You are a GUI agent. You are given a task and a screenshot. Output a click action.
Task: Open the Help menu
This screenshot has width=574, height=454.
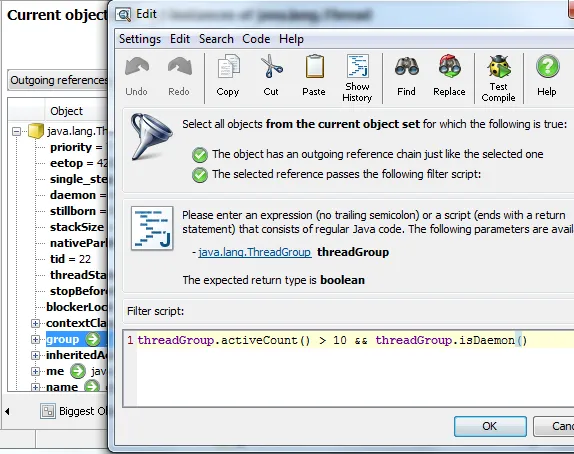click(x=291, y=39)
